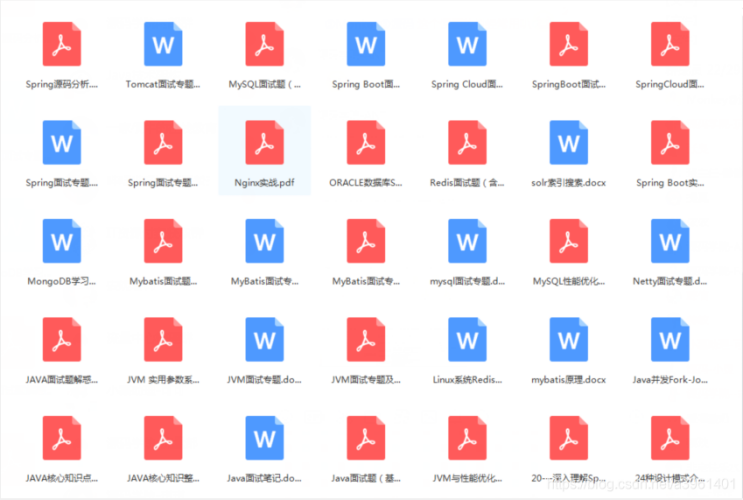The width and height of the screenshot is (743, 500).
Task: Click the JVM 实用参数系 PDF icon
Action: tap(163, 340)
